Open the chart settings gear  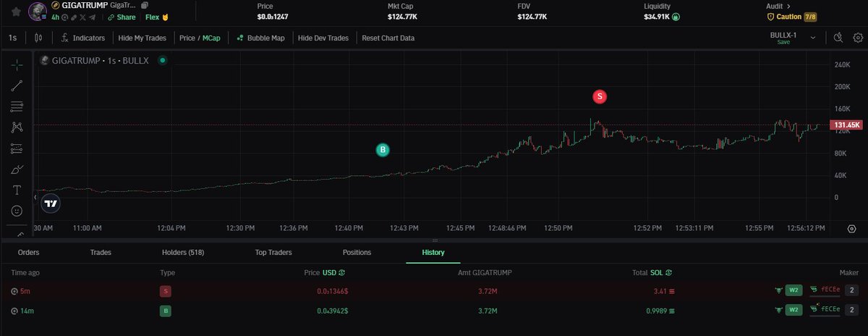coord(858,38)
